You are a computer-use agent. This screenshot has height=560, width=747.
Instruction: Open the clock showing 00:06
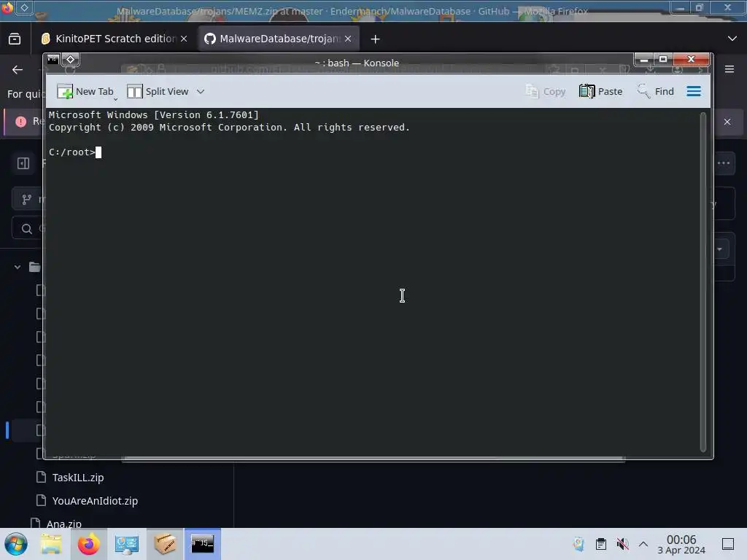pos(681,544)
